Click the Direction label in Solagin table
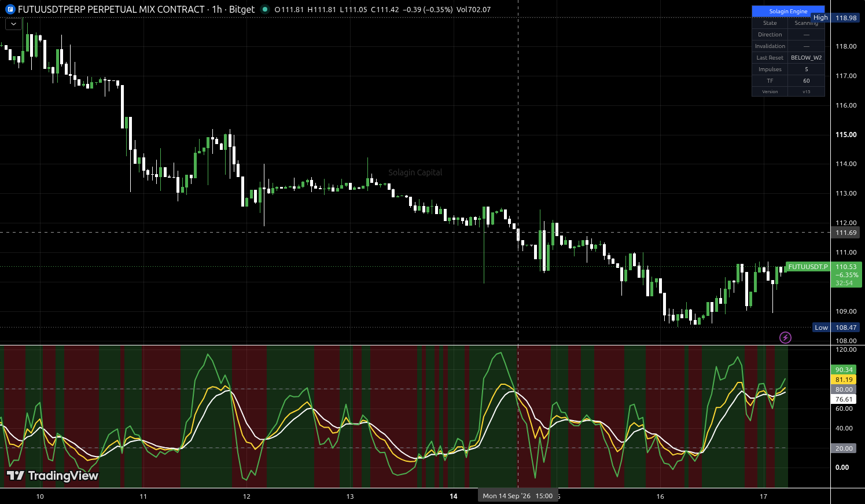The height and width of the screenshot is (504, 865). pos(770,35)
